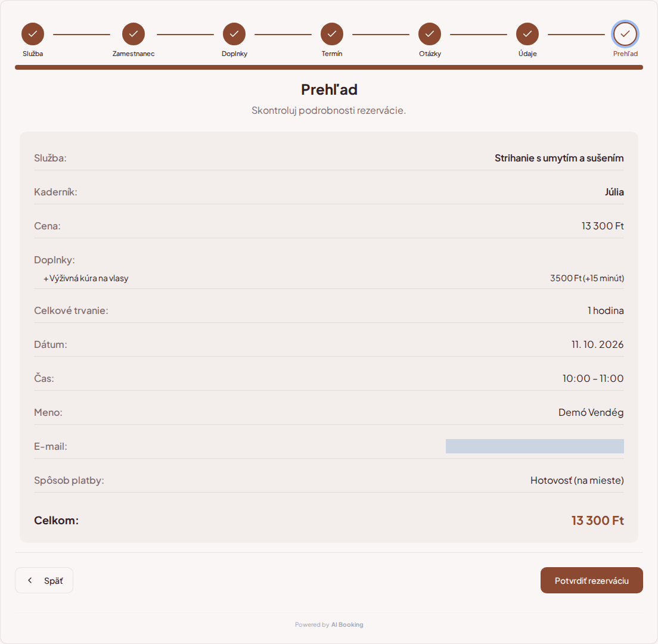658x644 pixels.
Task: Click the Zamestnanec step label
Action: click(x=134, y=54)
